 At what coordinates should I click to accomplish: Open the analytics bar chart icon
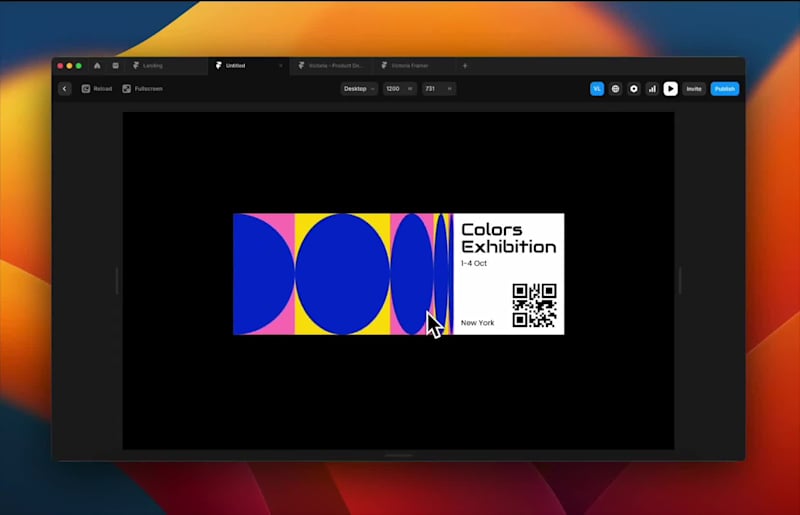(652, 89)
